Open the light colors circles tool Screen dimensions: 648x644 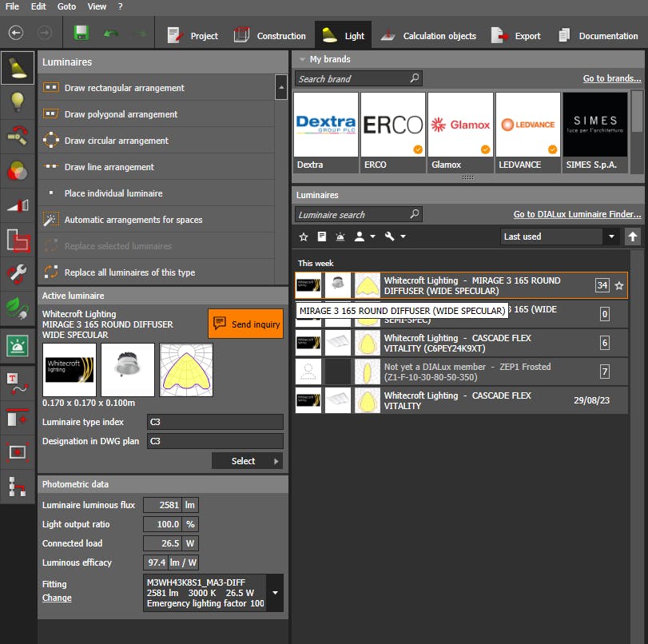coord(18,170)
